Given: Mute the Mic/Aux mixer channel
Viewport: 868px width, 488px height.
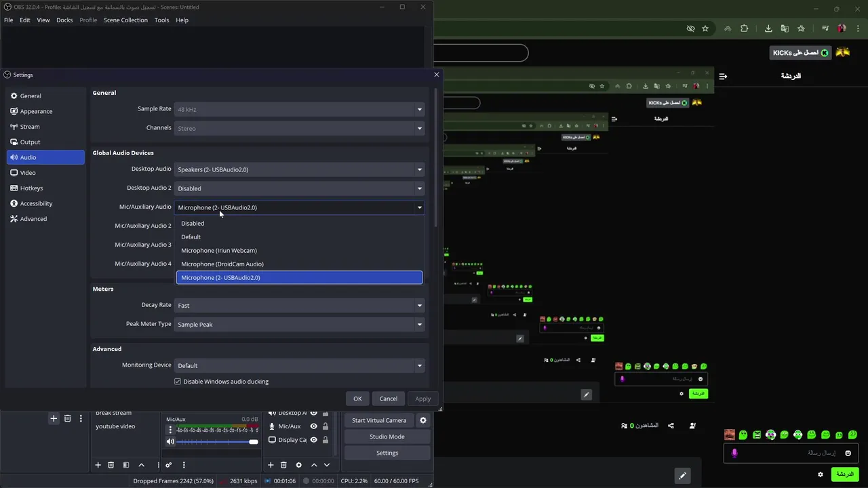Looking at the screenshot, I should click(170, 442).
